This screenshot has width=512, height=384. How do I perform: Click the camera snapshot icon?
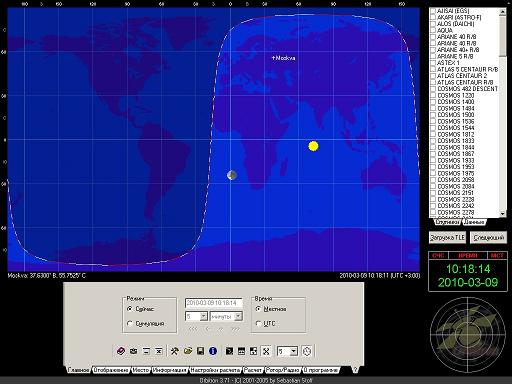tap(133, 351)
